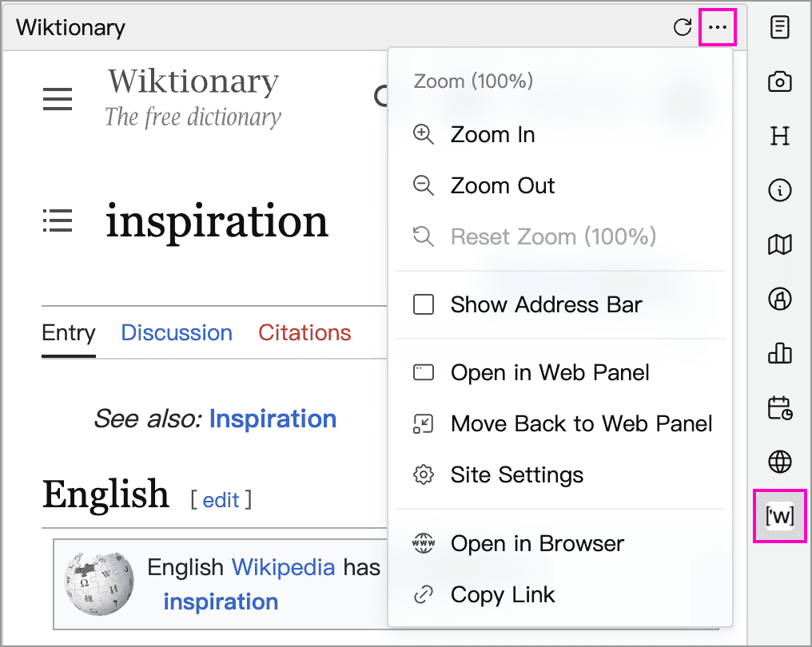Open the bar chart sidebar icon
Screen dimensions: 812x647
click(779, 353)
